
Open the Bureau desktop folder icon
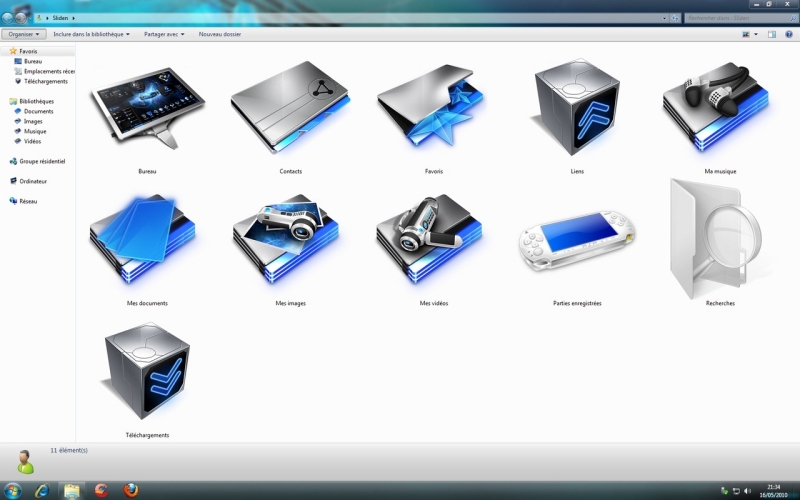coord(148,108)
